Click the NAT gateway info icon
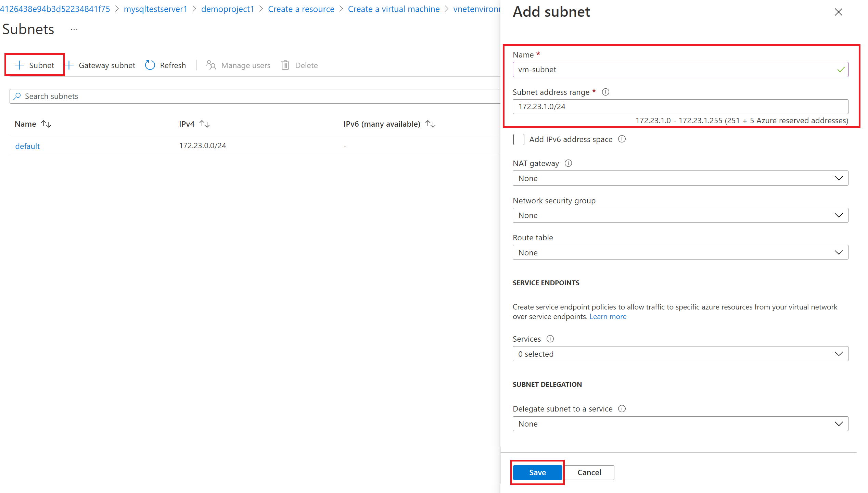 tap(568, 163)
